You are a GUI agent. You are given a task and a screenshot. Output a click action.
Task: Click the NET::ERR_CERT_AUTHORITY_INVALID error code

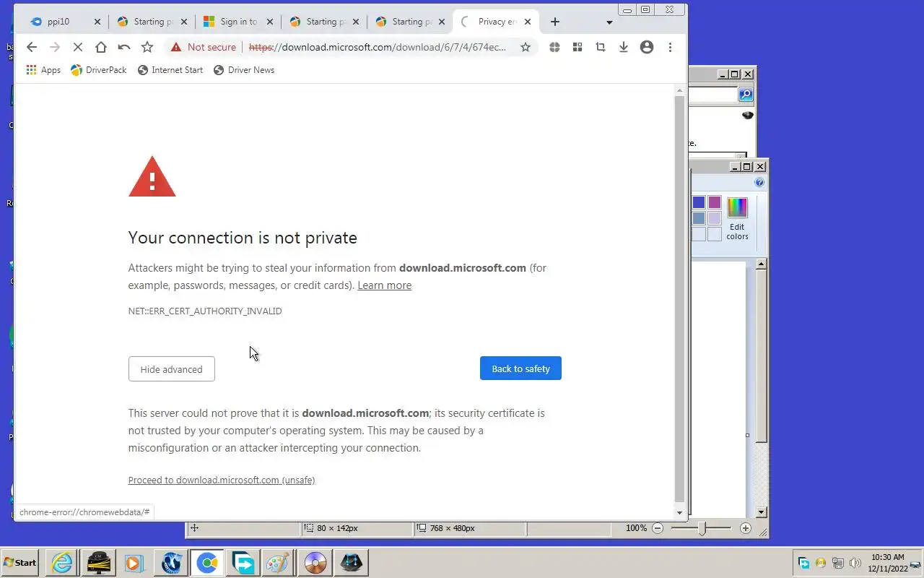205,311
